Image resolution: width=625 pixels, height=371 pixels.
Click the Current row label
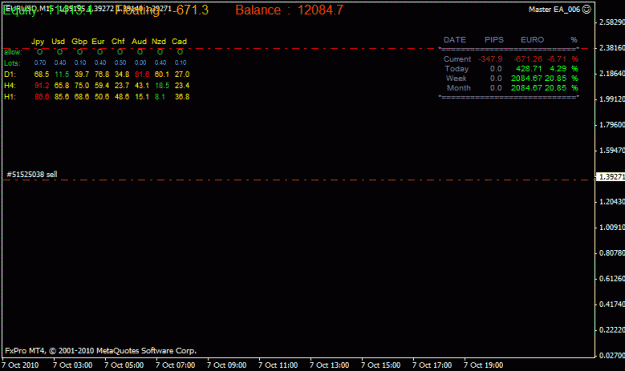[x=457, y=59]
